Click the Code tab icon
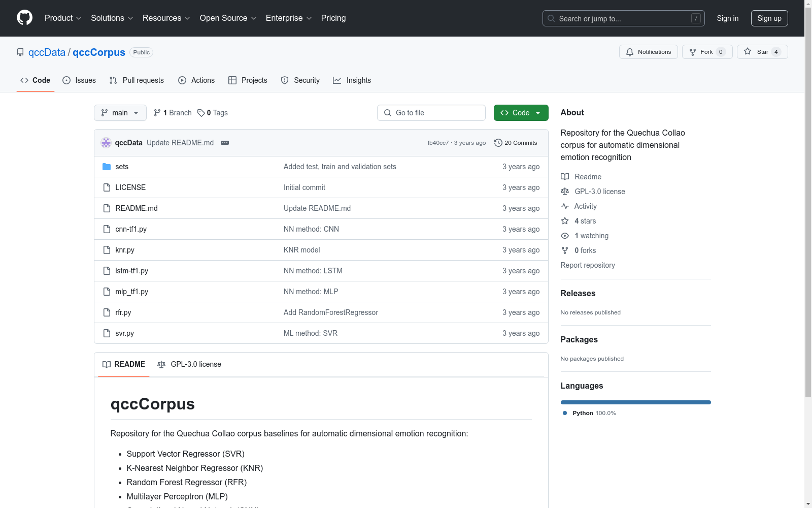Image resolution: width=812 pixels, height=508 pixels. click(24, 80)
